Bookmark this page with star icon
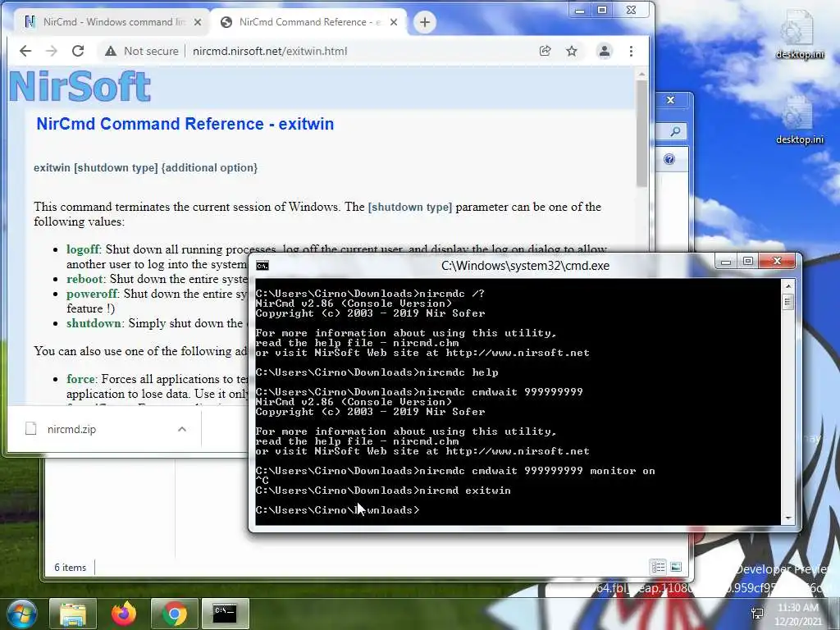Viewport: 840px width, 630px height. click(572, 51)
